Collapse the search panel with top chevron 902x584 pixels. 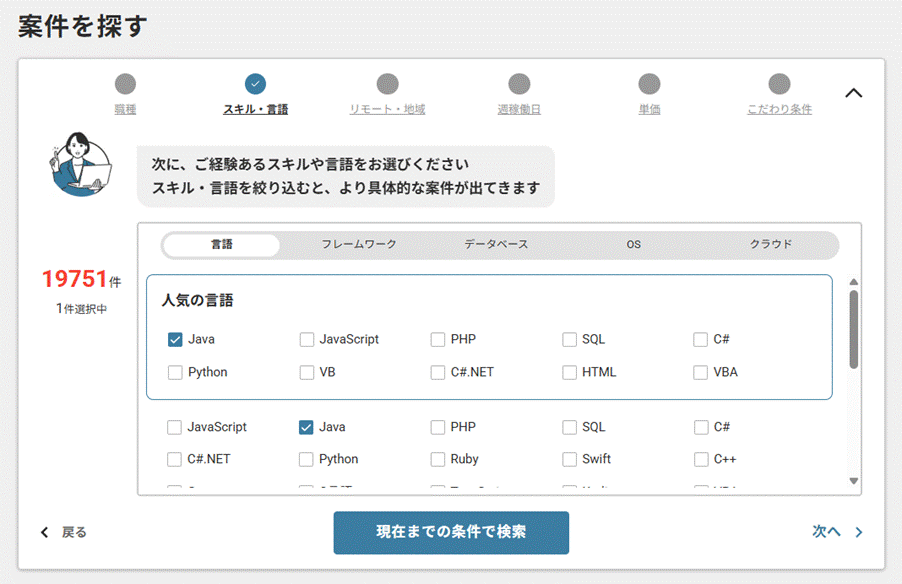(x=853, y=93)
